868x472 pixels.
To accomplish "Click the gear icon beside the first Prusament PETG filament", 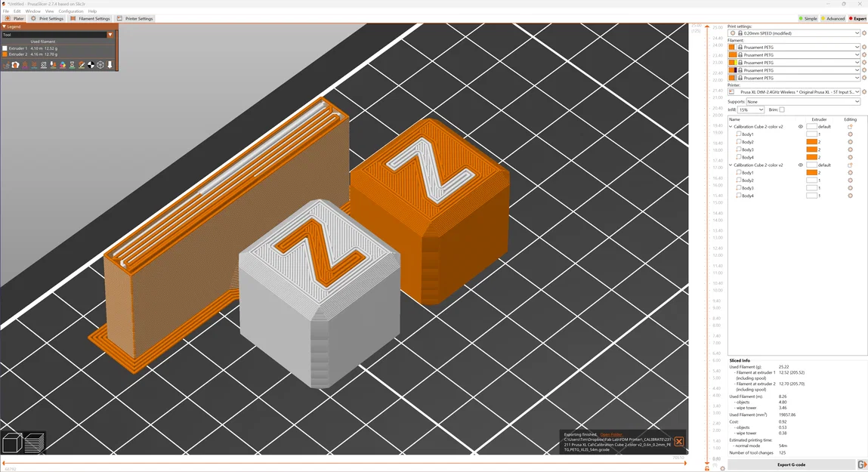I will click(863, 47).
